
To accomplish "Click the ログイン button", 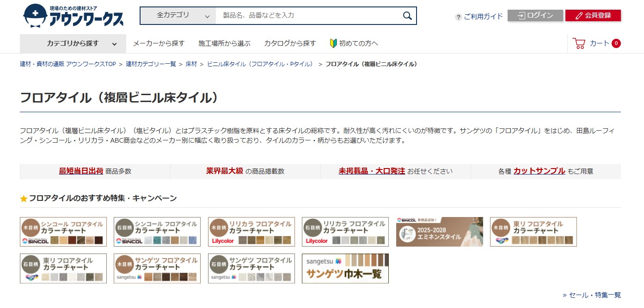I will click(535, 16).
